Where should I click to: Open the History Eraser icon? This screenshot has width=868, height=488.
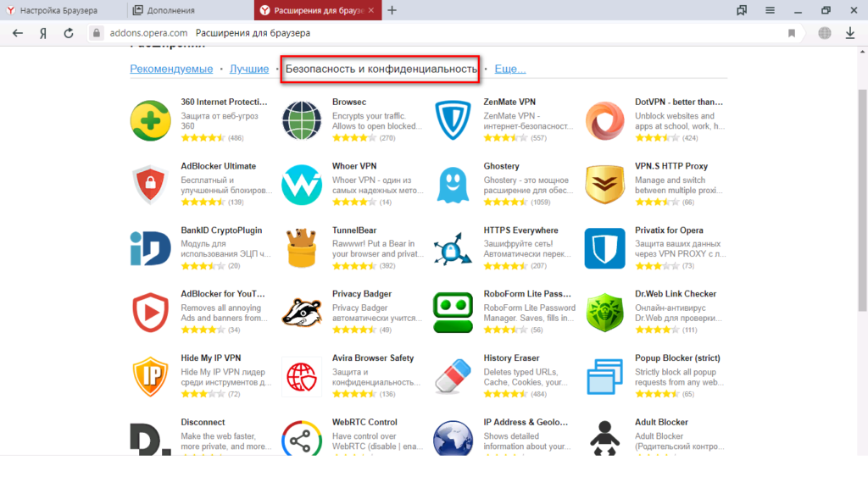click(453, 377)
